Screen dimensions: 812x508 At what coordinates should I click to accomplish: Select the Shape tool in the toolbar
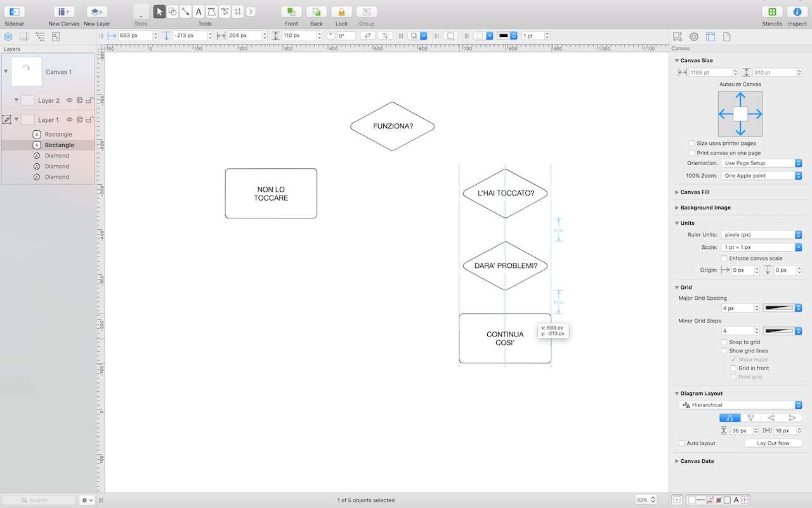point(172,11)
